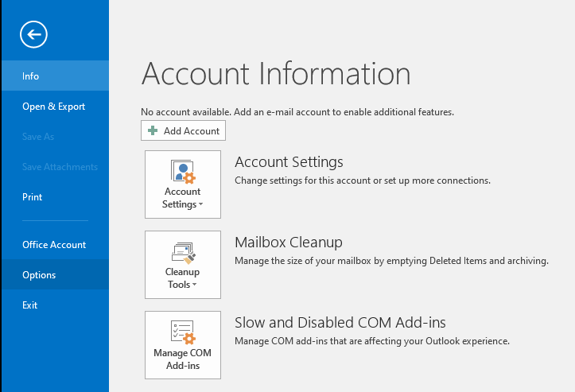
Task: Open Outlook Options from the sidebar
Action: coord(39,275)
